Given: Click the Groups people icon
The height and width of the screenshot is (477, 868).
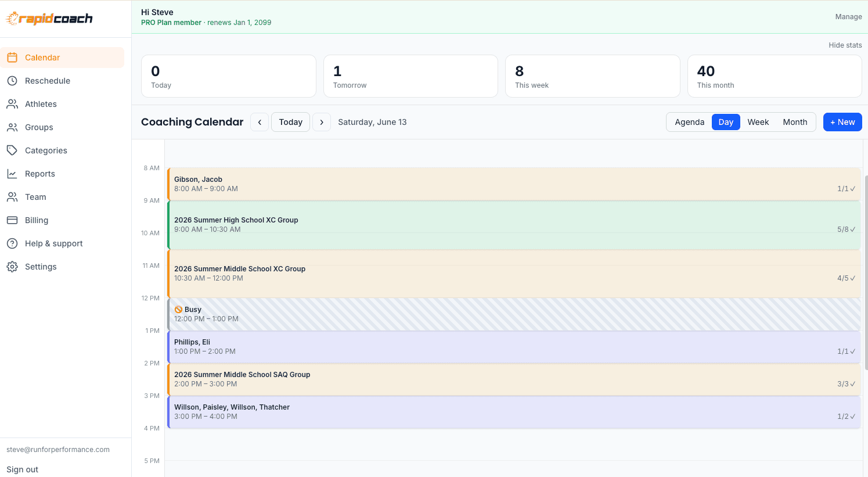Looking at the screenshot, I should pyautogui.click(x=12, y=127).
